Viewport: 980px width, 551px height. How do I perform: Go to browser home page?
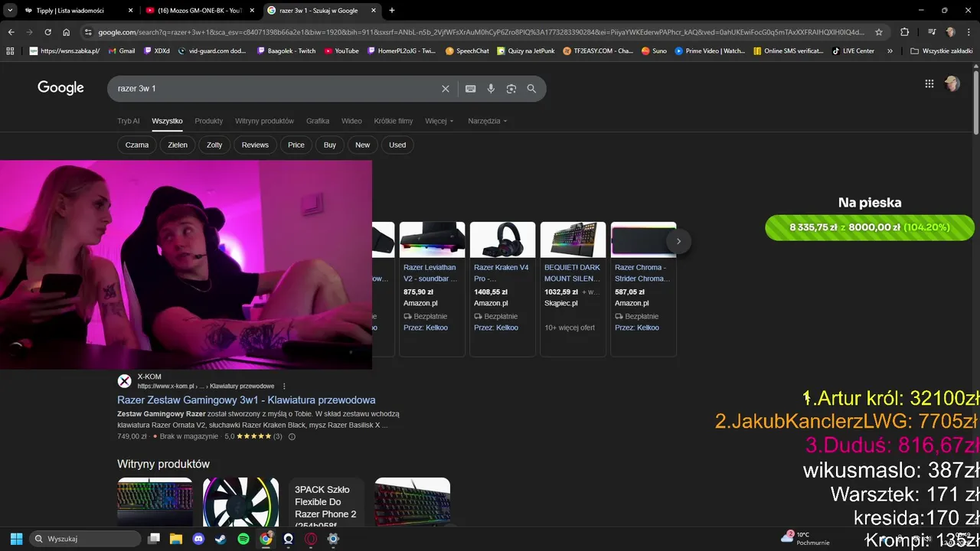[67, 32]
